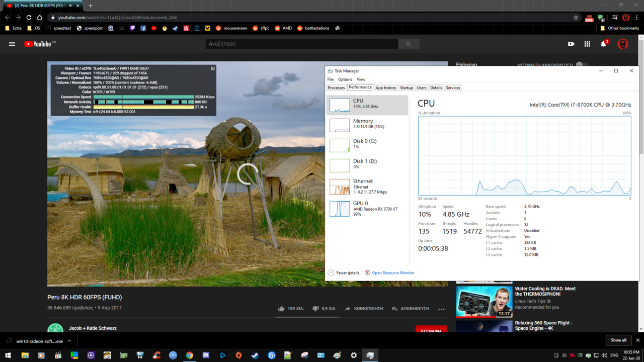The width and height of the screenshot is (644, 362).
Task: Close the downloads bar
Action: coord(637,340)
